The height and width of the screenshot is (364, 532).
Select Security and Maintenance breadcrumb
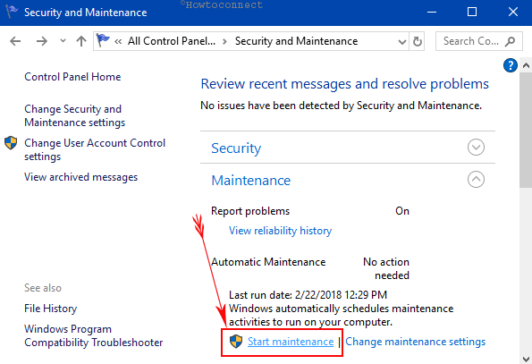(296, 41)
